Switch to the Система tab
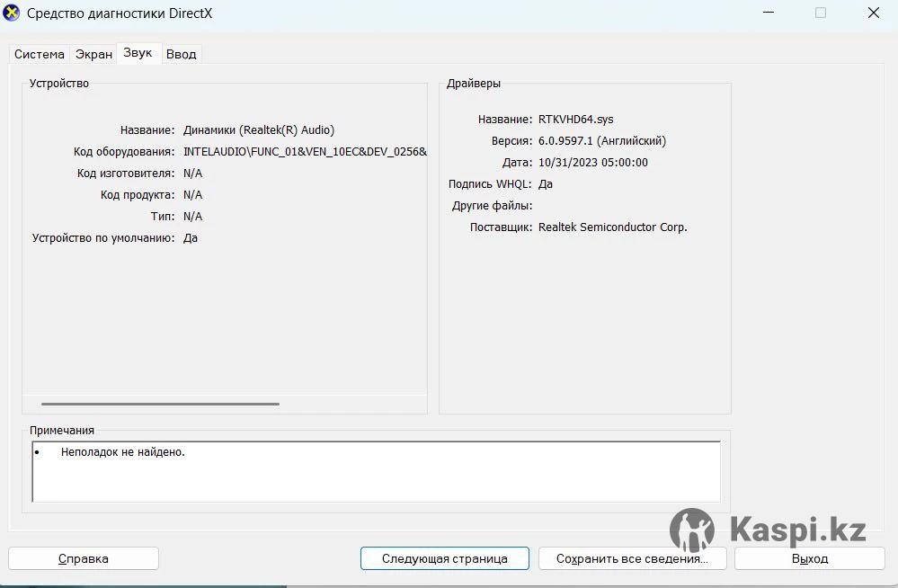Screen dimensions: 898x588 coord(39,54)
